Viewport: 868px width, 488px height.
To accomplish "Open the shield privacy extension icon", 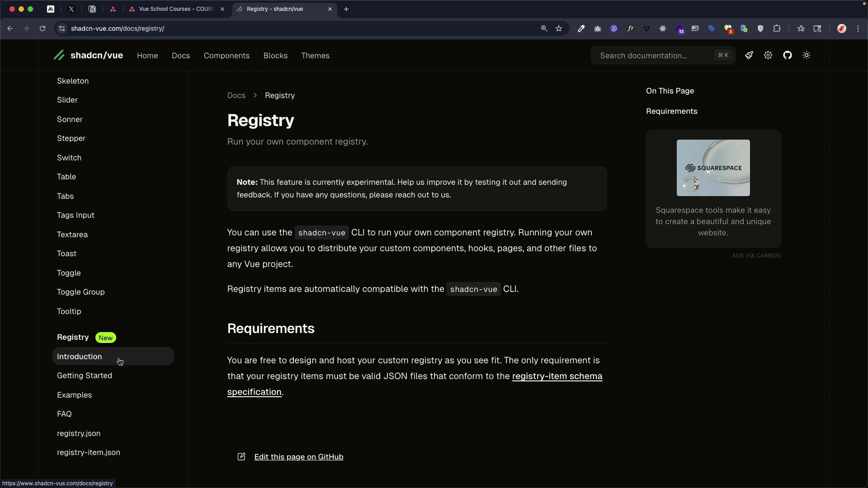I will tap(760, 28).
